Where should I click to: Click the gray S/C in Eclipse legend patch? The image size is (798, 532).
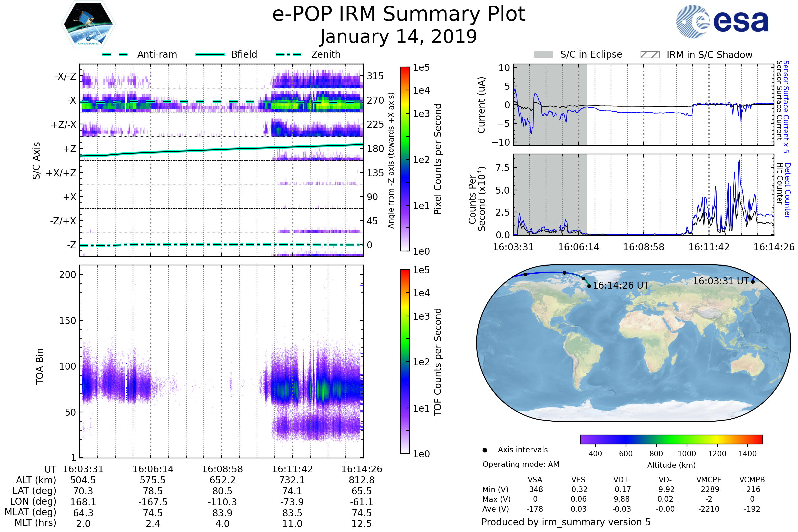pyautogui.click(x=544, y=55)
